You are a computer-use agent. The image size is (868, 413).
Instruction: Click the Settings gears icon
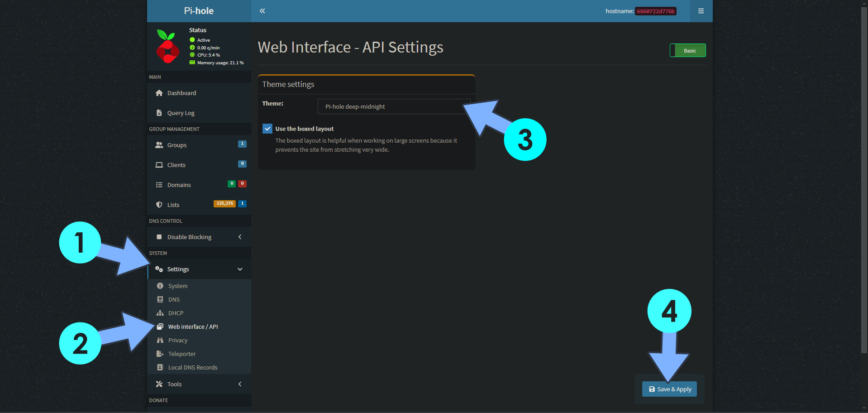(x=159, y=269)
